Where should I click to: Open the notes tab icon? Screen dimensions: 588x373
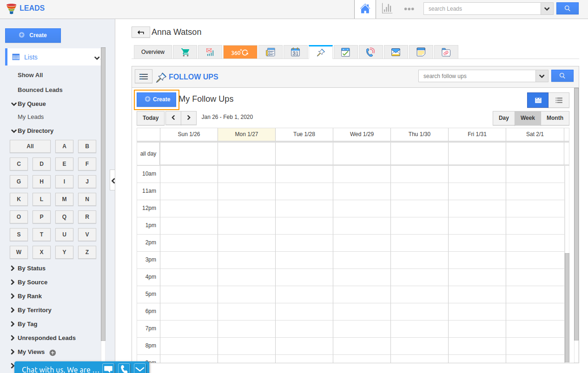coord(421,52)
